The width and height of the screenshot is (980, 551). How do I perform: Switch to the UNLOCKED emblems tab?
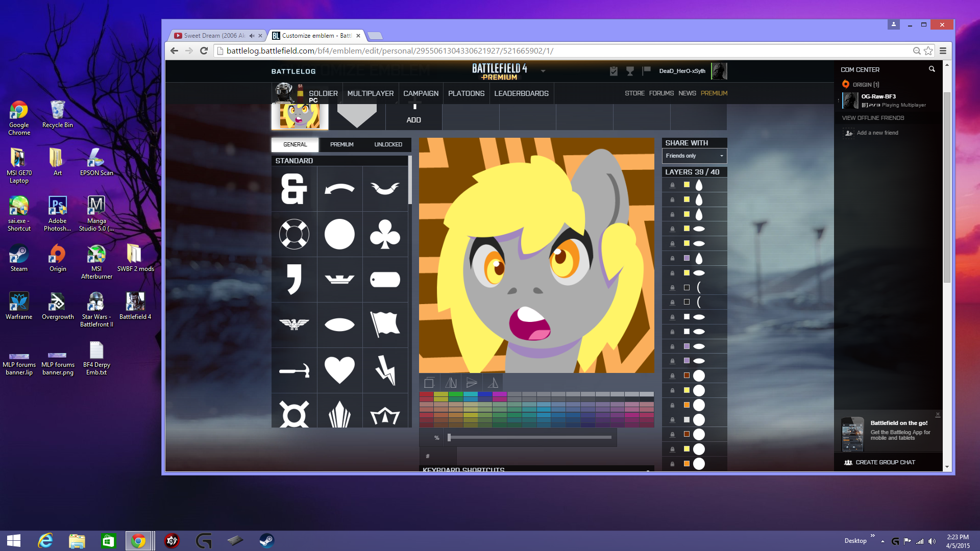pos(388,144)
